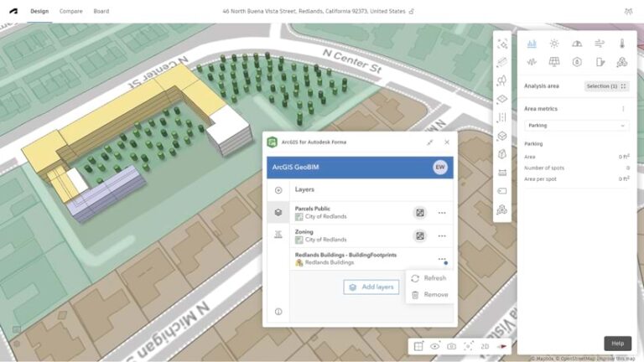Open the info icon in ArcGIS sidebar

(278, 312)
